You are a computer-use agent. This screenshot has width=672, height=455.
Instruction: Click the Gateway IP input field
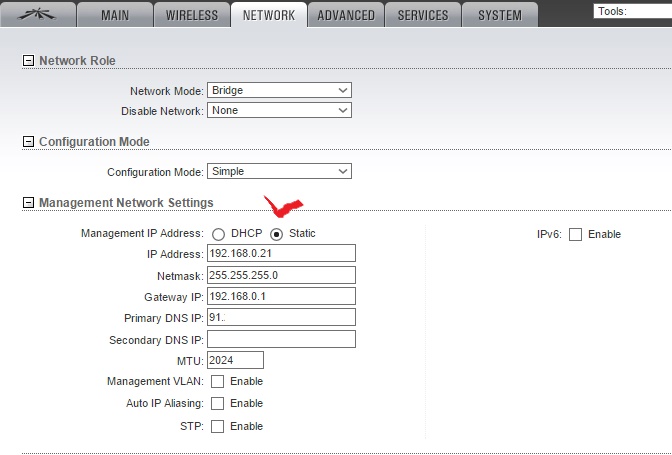coord(281,296)
